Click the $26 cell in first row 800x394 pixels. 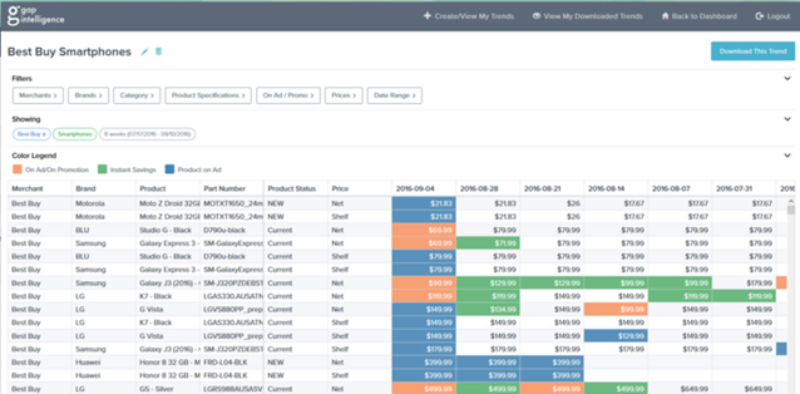point(552,203)
